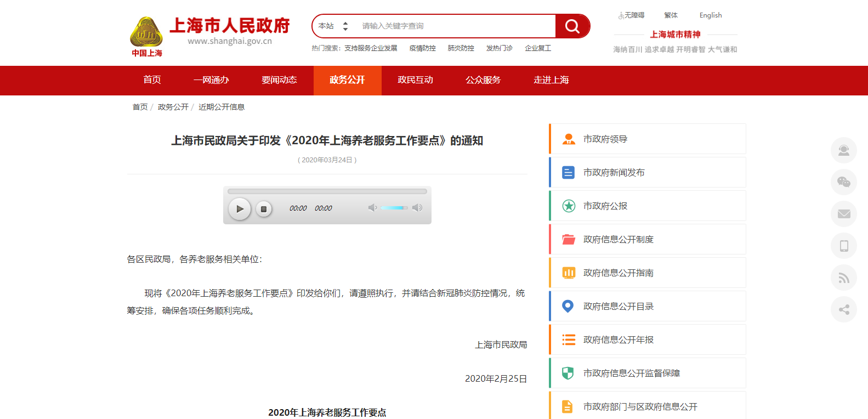The height and width of the screenshot is (419, 868).
Task: Click the RSS feed icon
Action: pyautogui.click(x=843, y=278)
